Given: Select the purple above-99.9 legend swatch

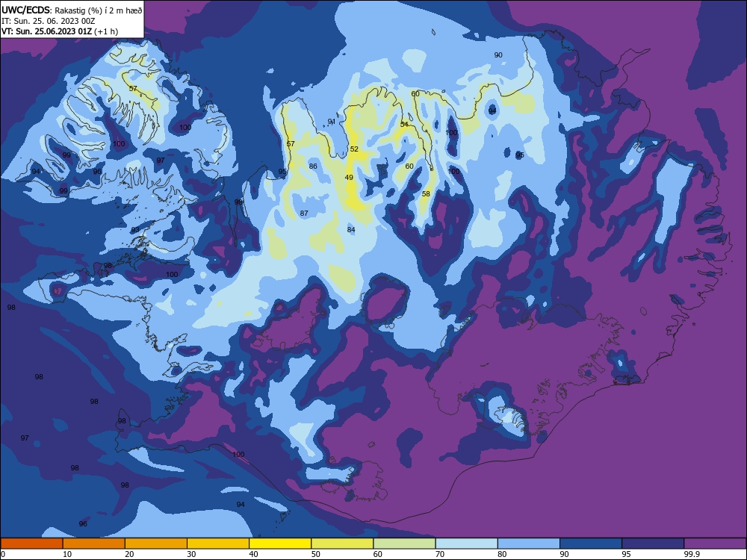Looking at the screenshot, I should click(715, 544).
